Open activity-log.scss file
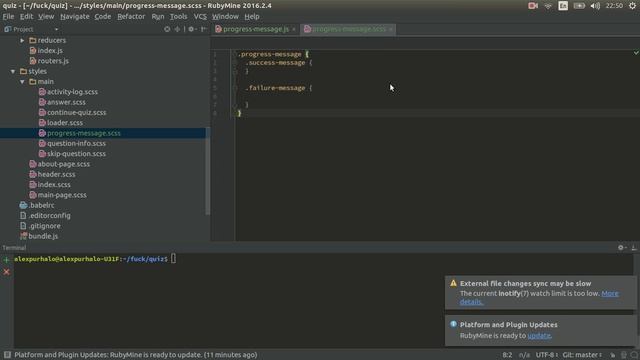 (68, 92)
